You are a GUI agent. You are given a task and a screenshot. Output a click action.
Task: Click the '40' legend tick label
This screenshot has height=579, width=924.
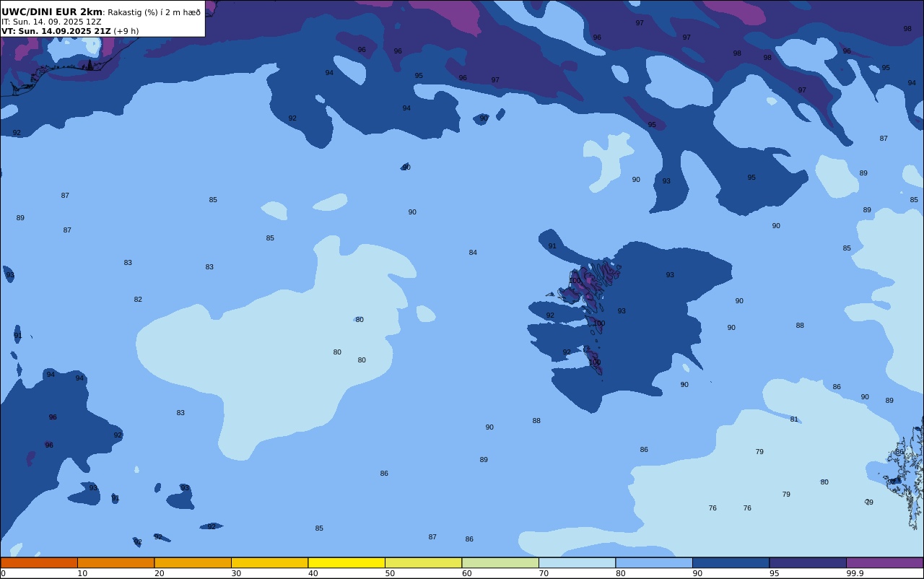(313, 573)
